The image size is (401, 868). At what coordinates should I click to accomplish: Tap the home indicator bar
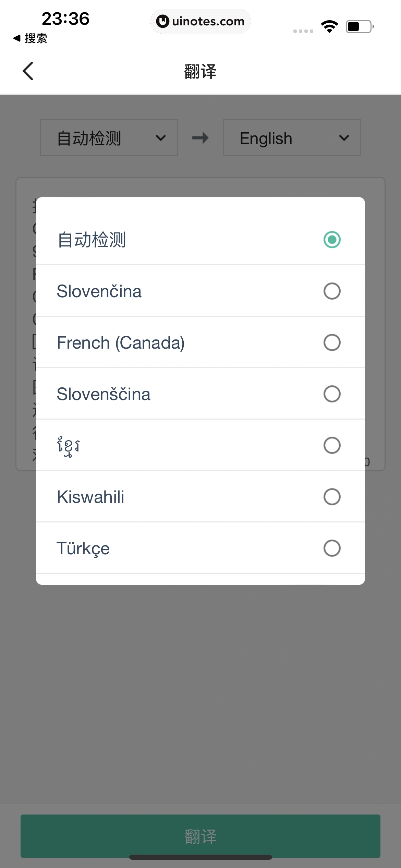click(200, 857)
